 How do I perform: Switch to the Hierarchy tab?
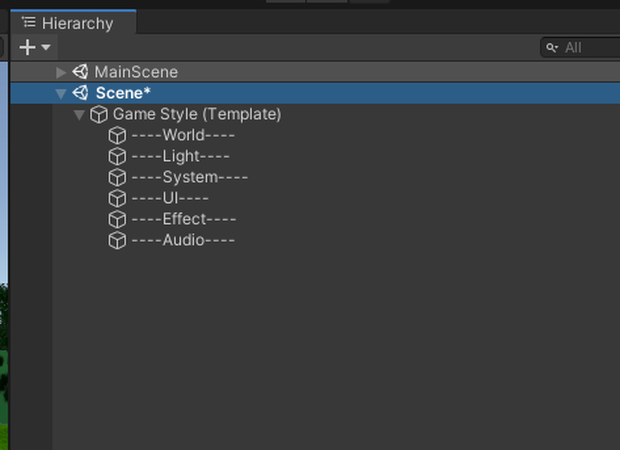coord(74,23)
